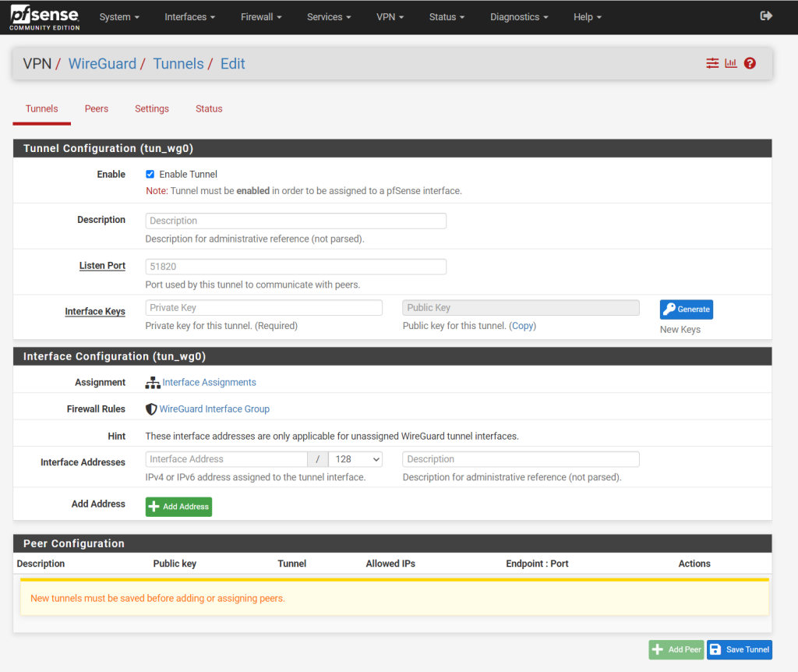Click the underlined Listen Port label
Screen dimensions: 798x672
pyautogui.click(x=102, y=266)
